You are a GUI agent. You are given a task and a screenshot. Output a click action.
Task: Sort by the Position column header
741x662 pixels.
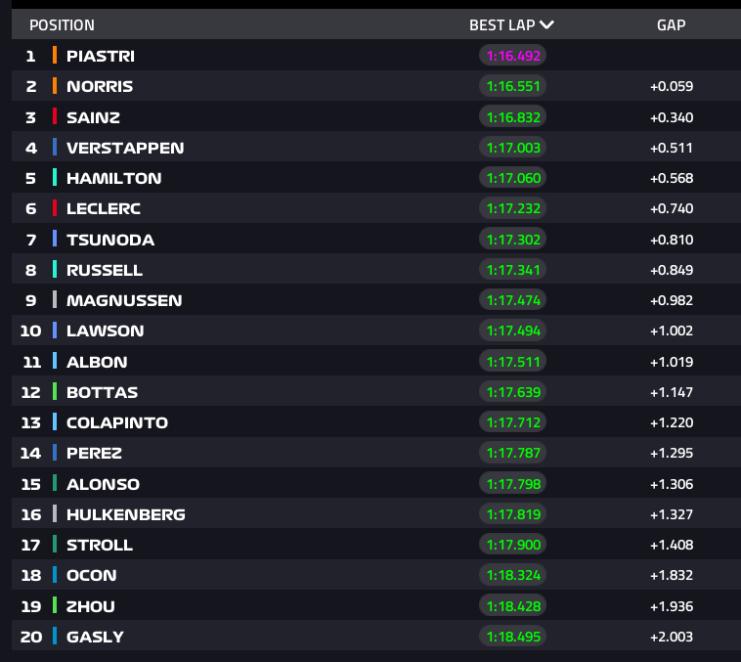pyautogui.click(x=62, y=25)
